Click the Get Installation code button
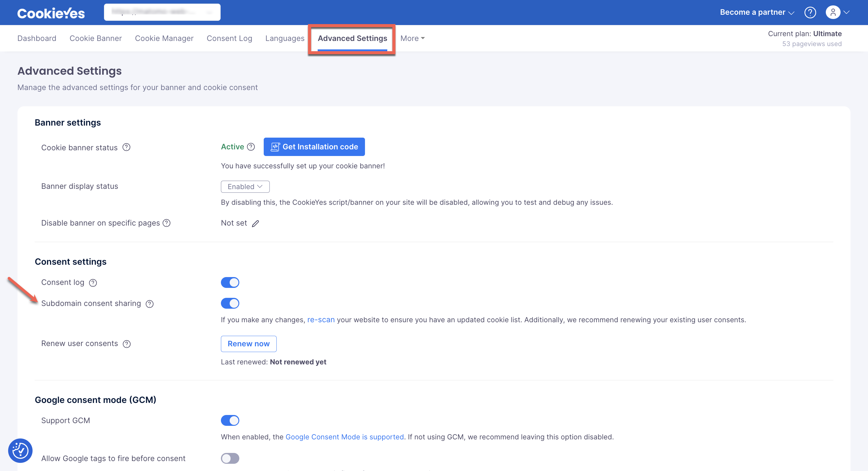The image size is (868, 471). 314,147
